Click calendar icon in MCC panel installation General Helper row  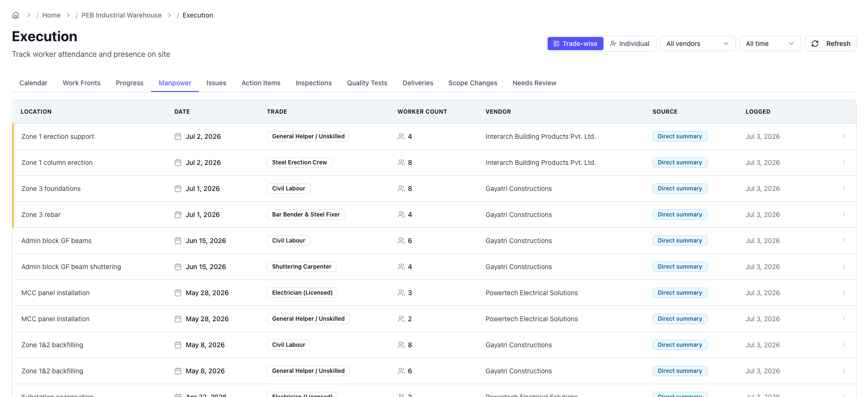pos(178,319)
